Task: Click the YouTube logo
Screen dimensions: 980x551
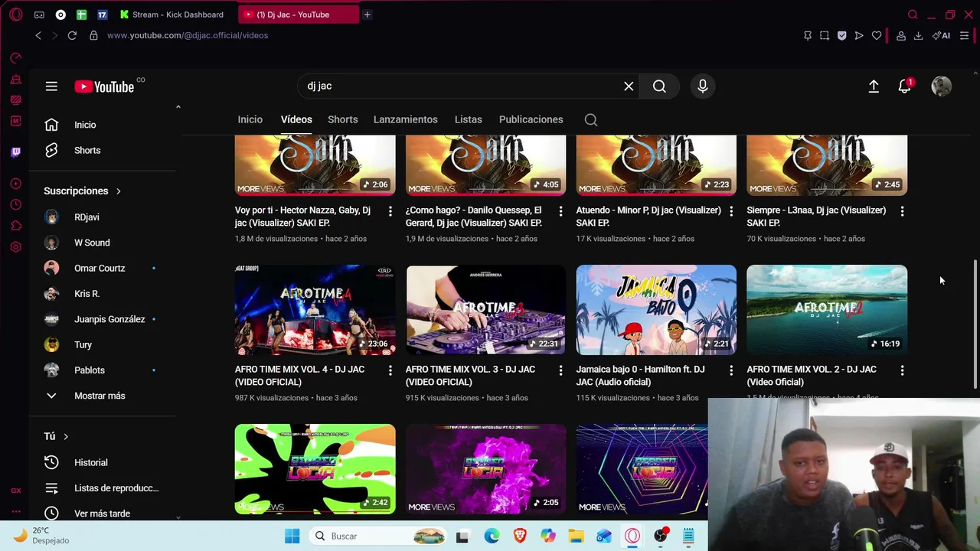Action: click(x=104, y=86)
